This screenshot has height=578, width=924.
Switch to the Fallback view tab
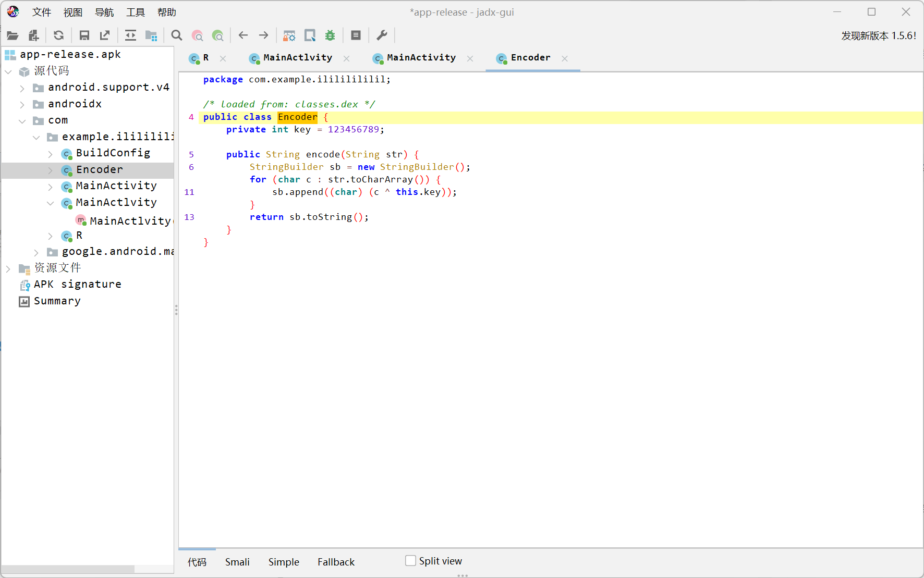point(336,562)
